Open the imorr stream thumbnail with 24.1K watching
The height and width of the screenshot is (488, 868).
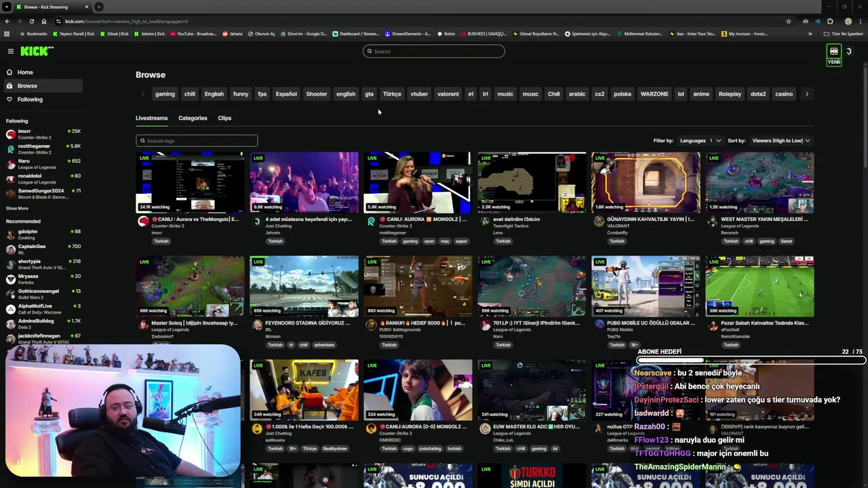point(190,182)
